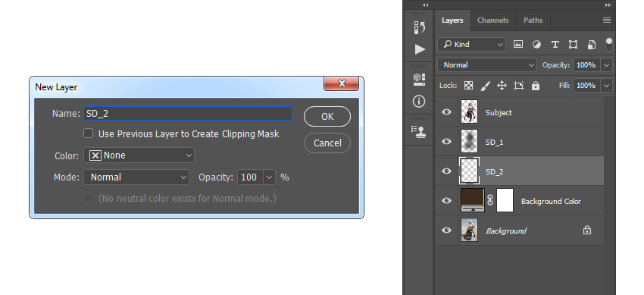Image resolution: width=644 pixels, height=295 pixels.
Task: Filter layers by smart objects icon
Action: click(x=592, y=45)
